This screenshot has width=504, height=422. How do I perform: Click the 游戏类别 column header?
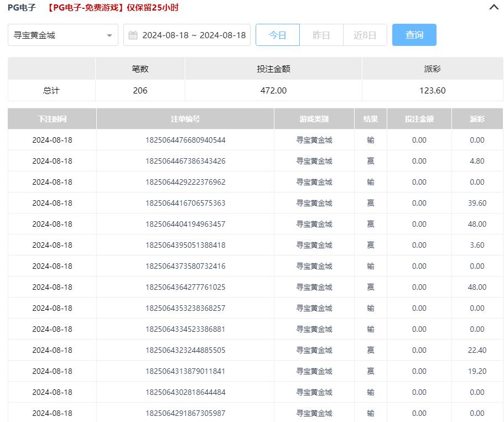click(x=314, y=119)
